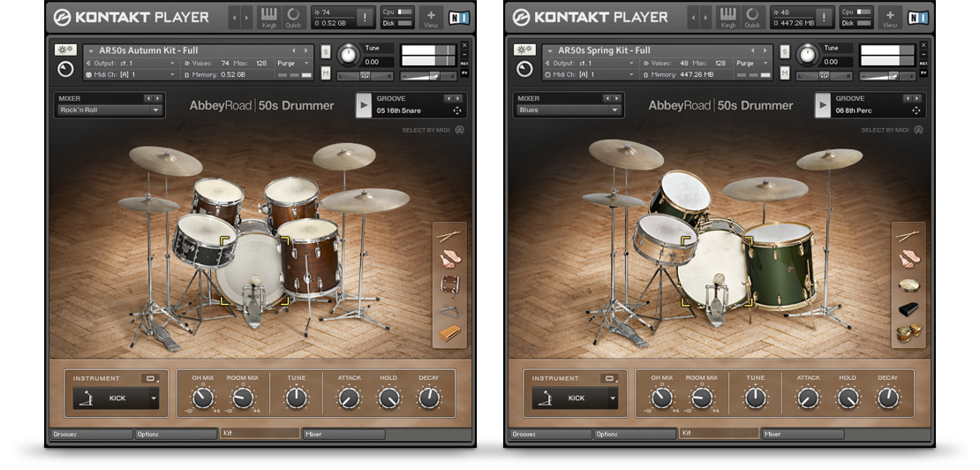Open the Blues mixer preset dropdown
The height and width of the screenshot is (470, 980).
click(569, 110)
